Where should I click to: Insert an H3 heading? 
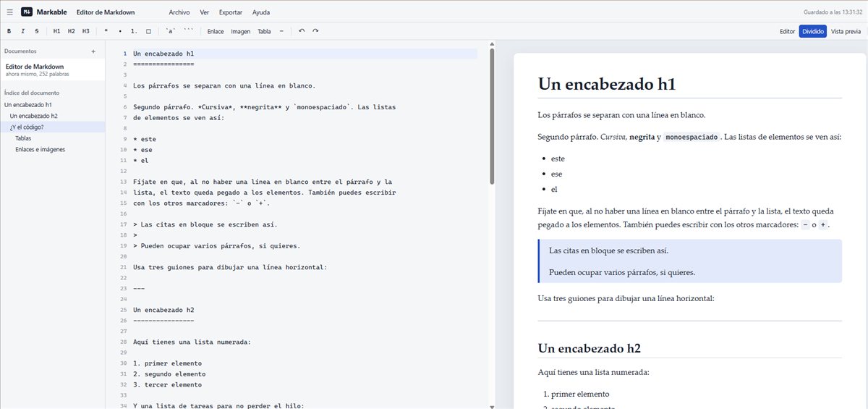point(85,31)
